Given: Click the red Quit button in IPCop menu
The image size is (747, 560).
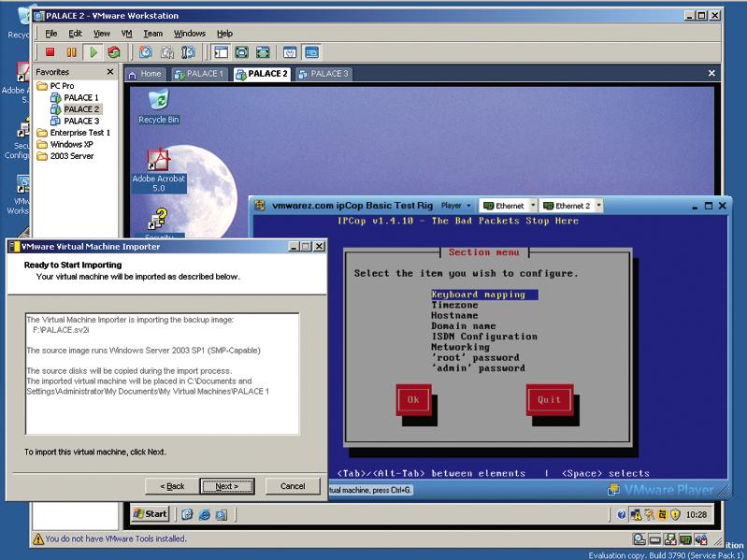Looking at the screenshot, I should tap(550, 400).
